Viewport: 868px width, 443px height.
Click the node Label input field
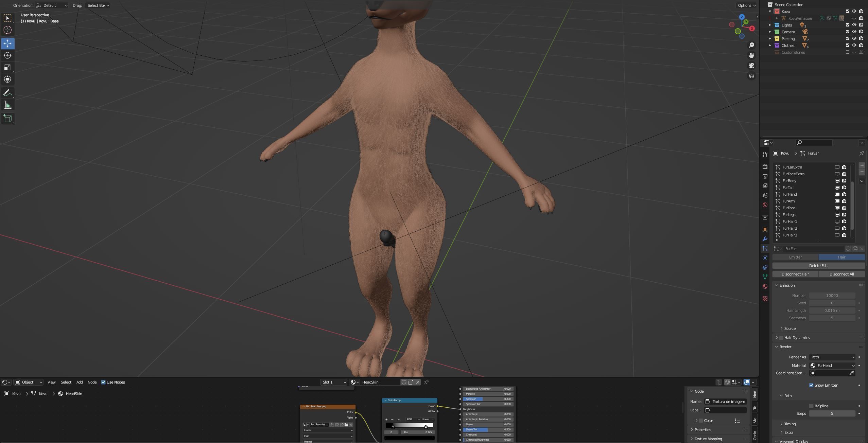tap(725, 410)
